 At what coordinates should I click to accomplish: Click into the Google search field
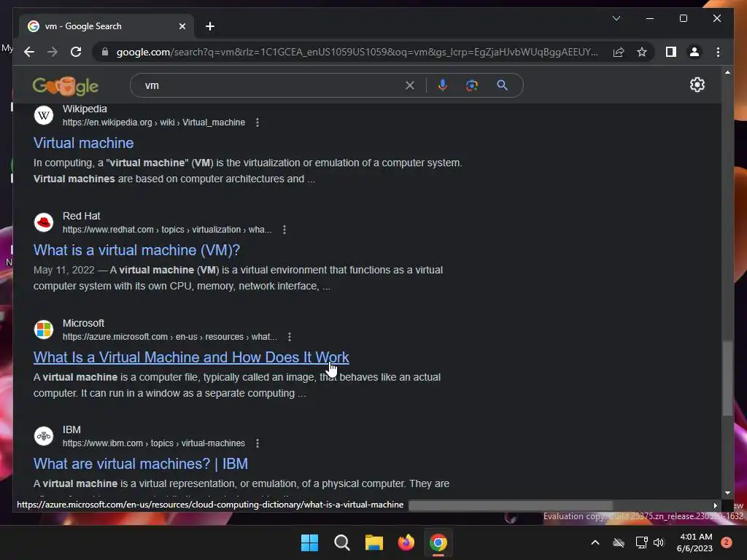(271, 85)
